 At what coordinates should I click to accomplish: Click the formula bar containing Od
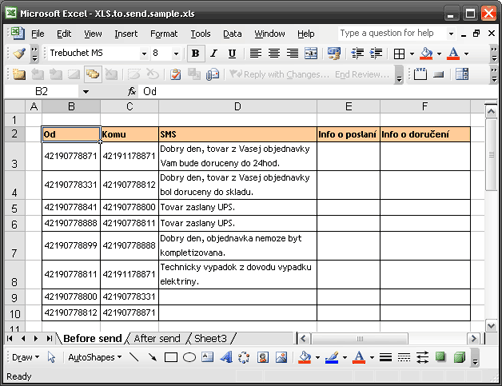click(317, 91)
